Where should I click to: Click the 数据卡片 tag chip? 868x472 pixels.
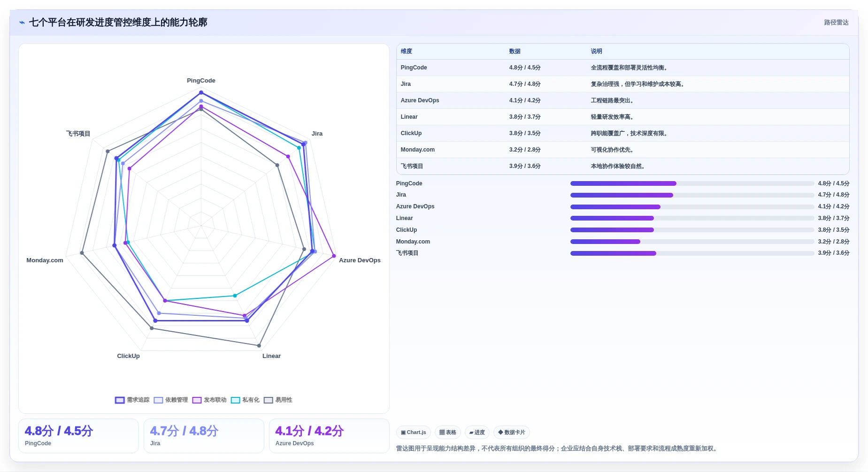[x=512, y=433]
